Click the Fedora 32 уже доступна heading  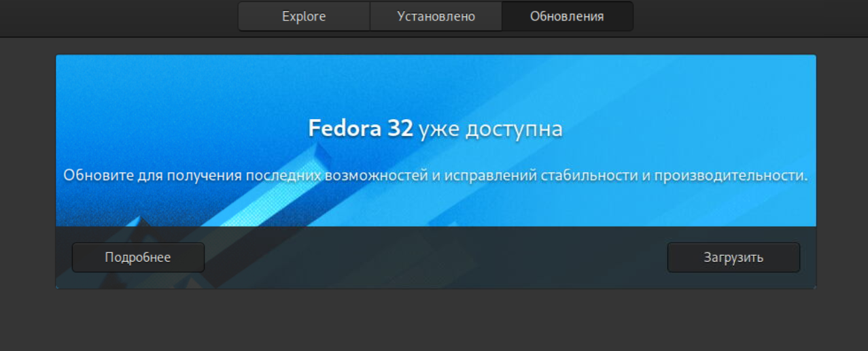point(435,128)
